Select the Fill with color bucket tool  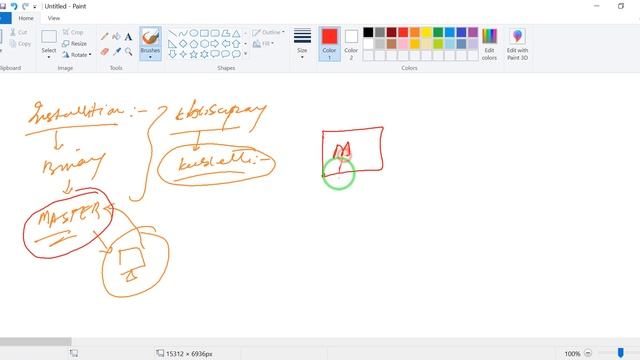116,37
